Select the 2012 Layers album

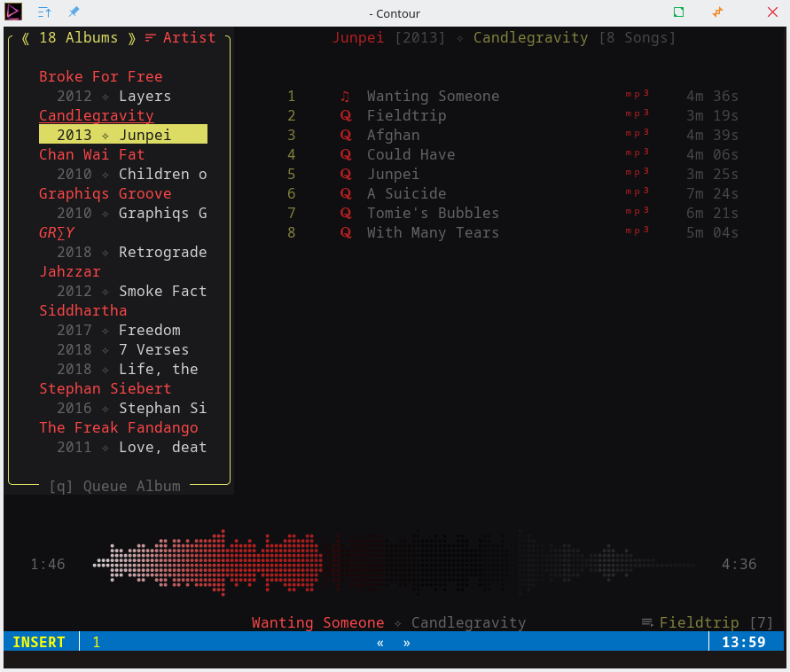113,96
